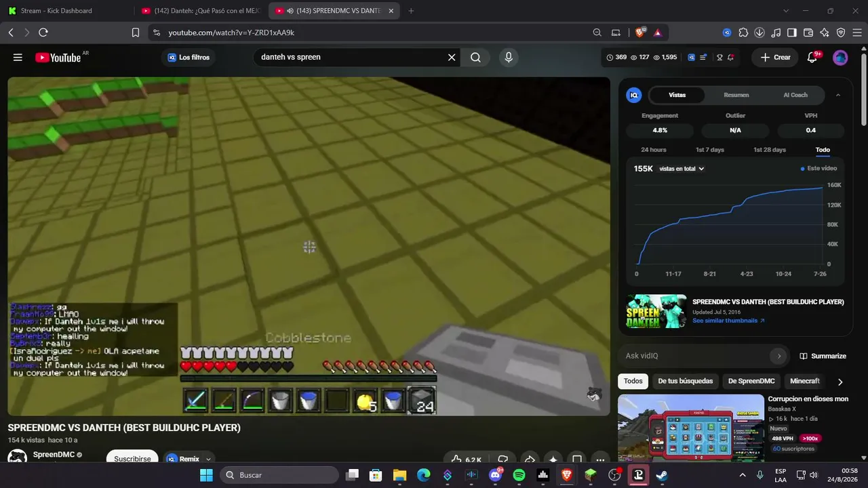Click the Summarize button
The width and height of the screenshot is (868, 488).
coord(823,356)
